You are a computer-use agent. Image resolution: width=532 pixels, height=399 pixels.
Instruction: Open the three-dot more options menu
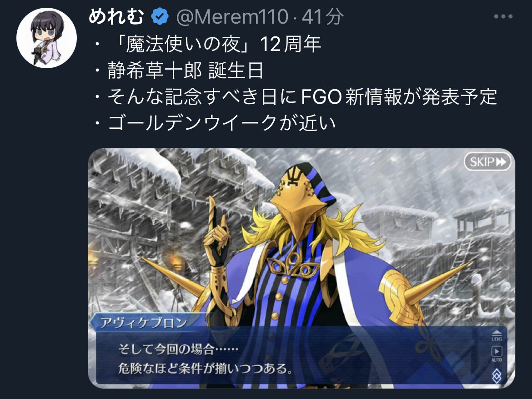pyautogui.click(x=503, y=16)
